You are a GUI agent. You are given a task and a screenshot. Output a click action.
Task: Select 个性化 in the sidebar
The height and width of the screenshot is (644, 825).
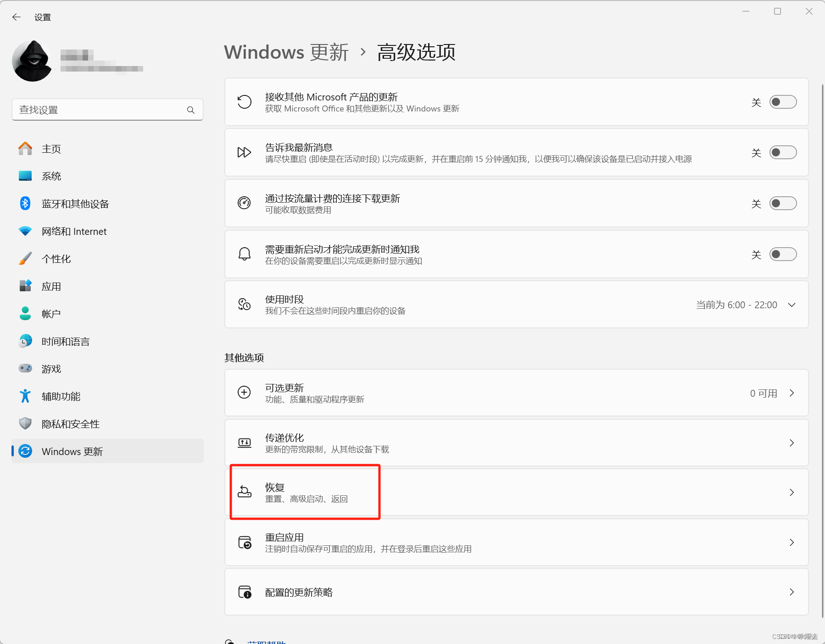click(x=107, y=259)
